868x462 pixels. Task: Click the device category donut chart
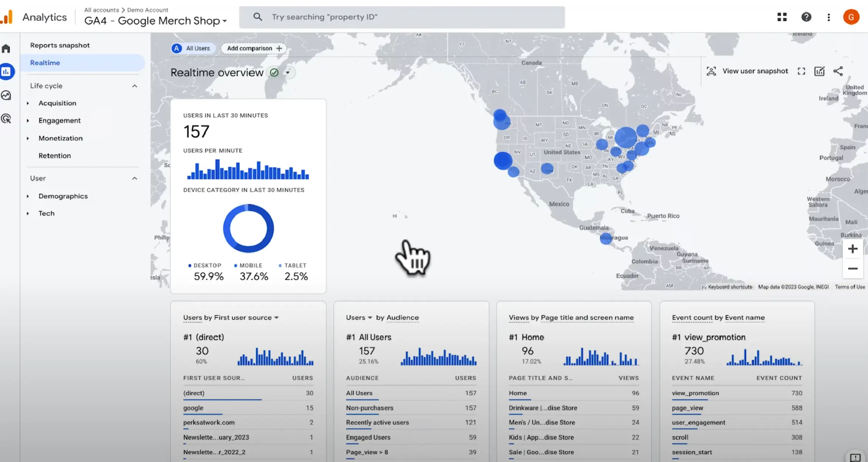pyautogui.click(x=248, y=228)
